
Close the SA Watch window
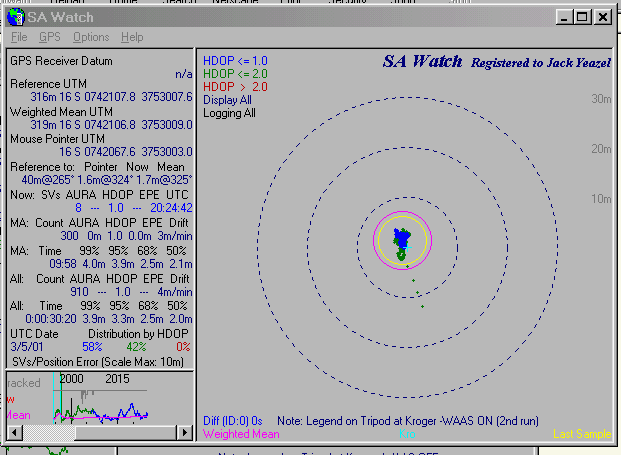click(602, 16)
